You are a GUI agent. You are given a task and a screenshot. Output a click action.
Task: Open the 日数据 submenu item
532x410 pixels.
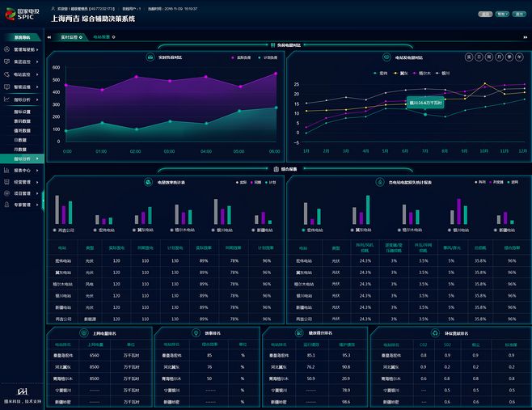[x=20, y=140]
